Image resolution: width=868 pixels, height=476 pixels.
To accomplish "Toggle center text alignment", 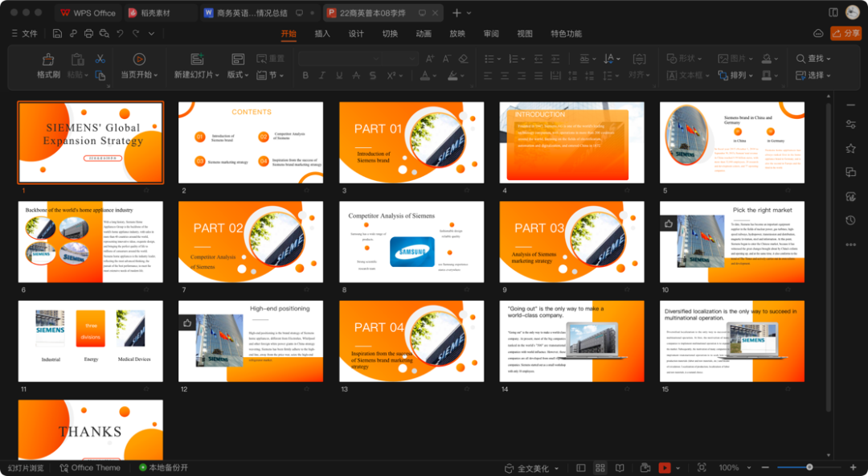I will (x=504, y=76).
